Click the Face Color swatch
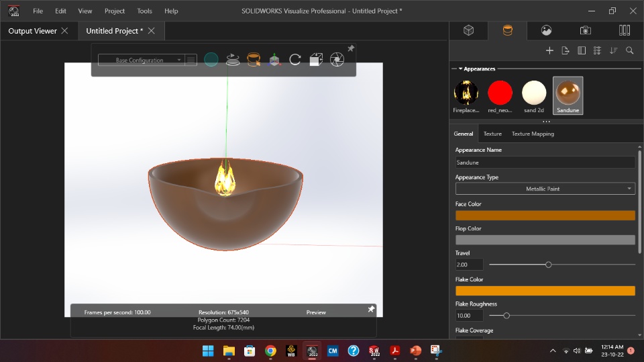 coord(544,216)
